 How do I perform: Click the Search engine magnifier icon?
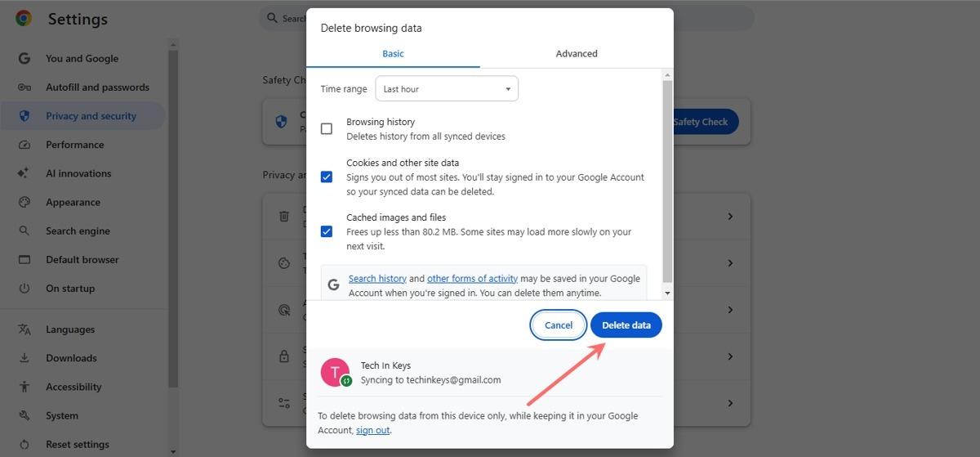24,231
